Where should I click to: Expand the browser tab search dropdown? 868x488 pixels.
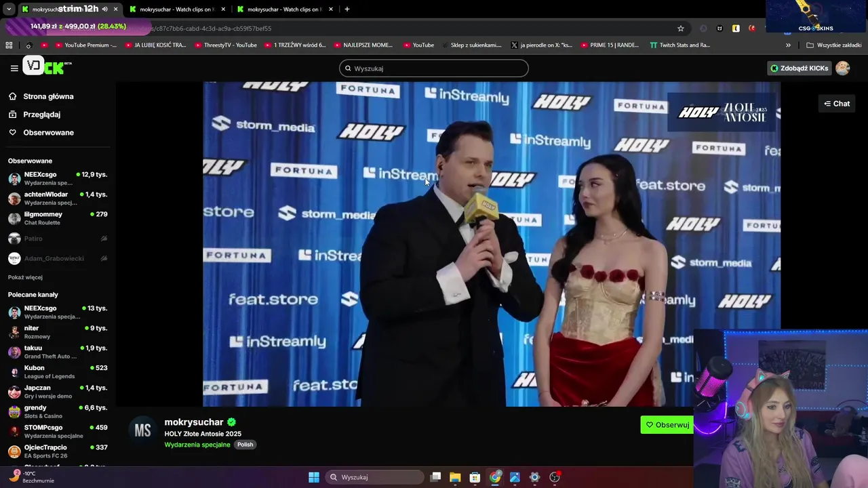(x=9, y=9)
